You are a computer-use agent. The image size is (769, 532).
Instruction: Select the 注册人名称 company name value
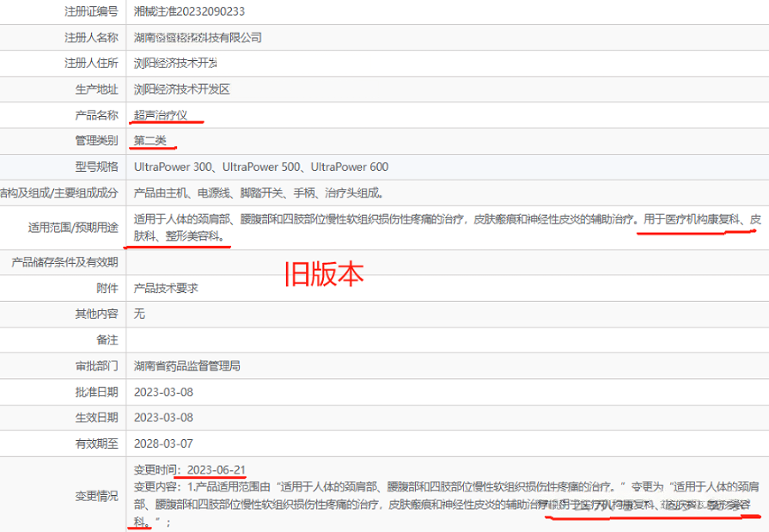[x=198, y=37]
